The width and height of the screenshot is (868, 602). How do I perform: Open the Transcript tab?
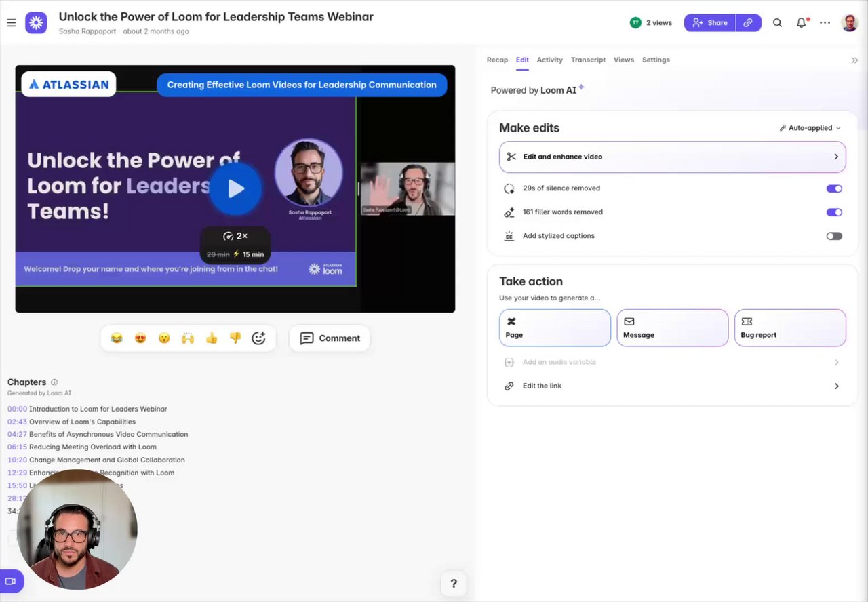588,60
